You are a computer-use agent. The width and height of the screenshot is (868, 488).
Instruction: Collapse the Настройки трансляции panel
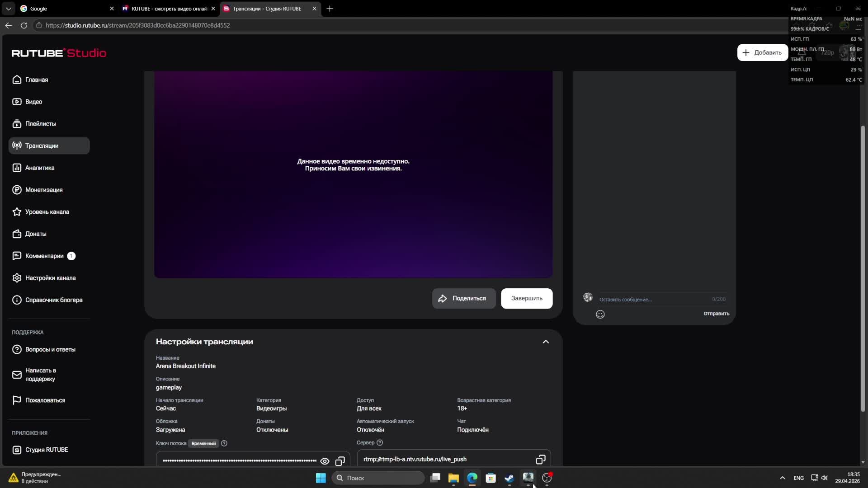[546, 342]
